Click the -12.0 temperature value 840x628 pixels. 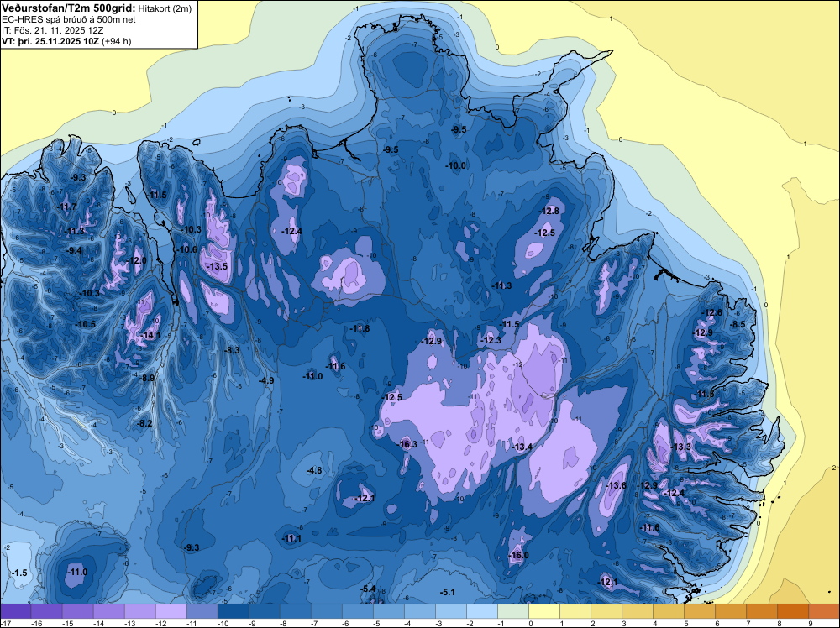(137, 260)
